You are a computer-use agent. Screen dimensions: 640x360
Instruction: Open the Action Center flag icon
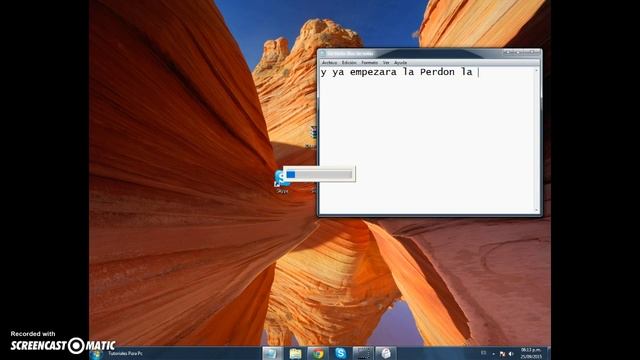[x=502, y=354]
